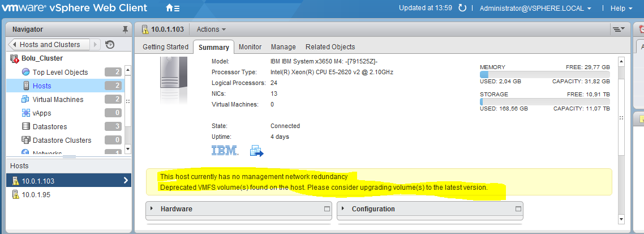Screen dimensions: 644x234
Task: Click the storage usage bar
Action: [544, 101]
